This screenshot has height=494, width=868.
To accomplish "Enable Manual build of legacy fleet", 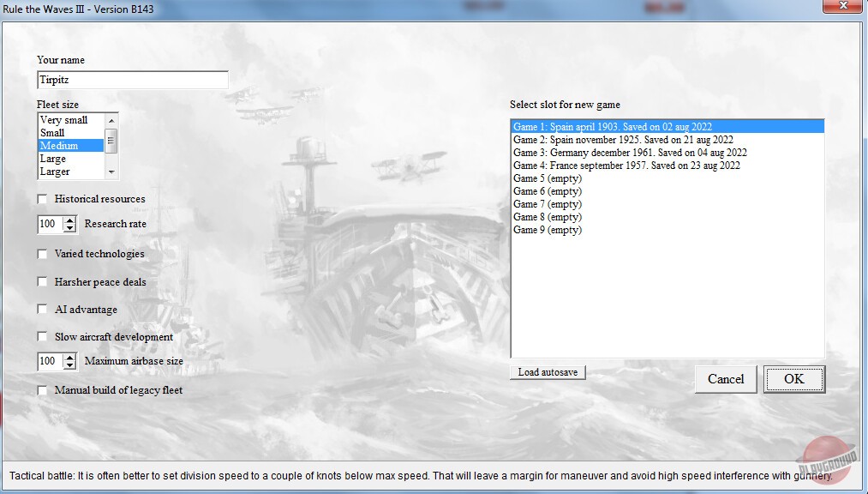I will (x=43, y=390).
